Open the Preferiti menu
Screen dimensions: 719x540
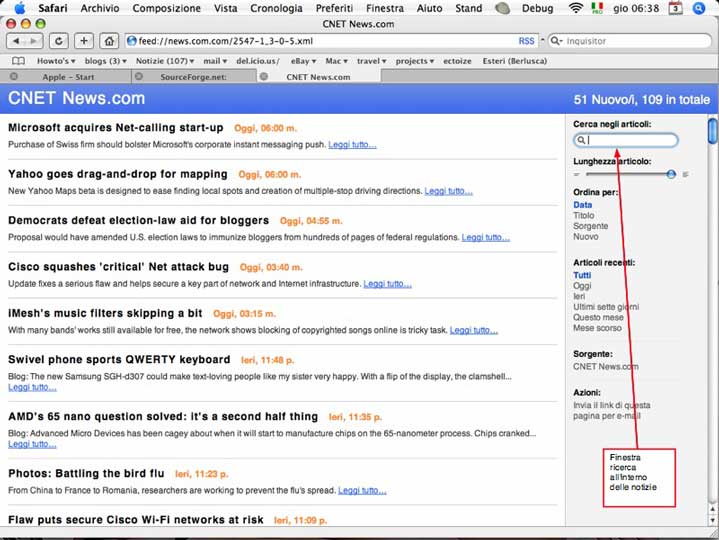point(334,8)
